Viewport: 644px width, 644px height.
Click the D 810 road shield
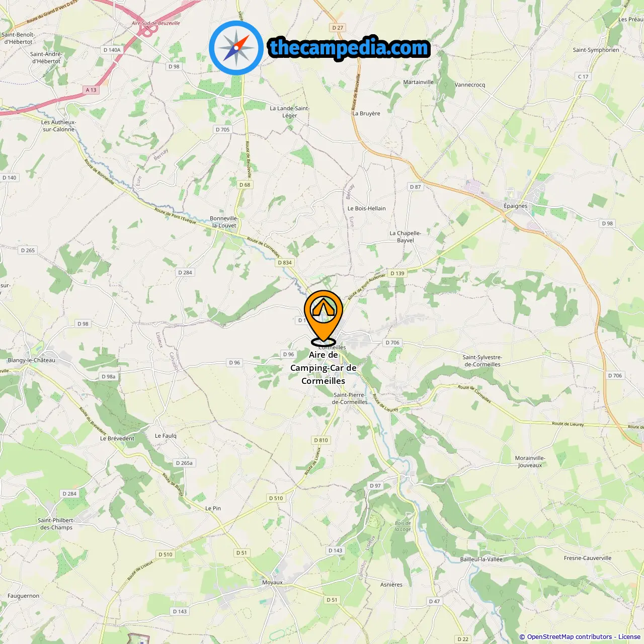(x=321, y=440)
